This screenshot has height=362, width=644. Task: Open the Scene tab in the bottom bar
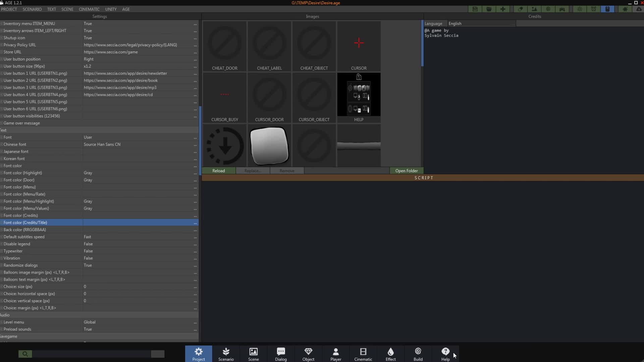(254, 354)
